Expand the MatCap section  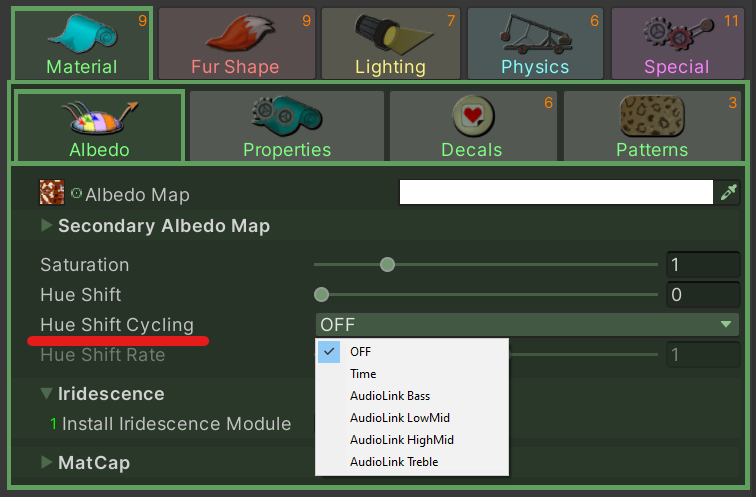click(x=46, y=462)
